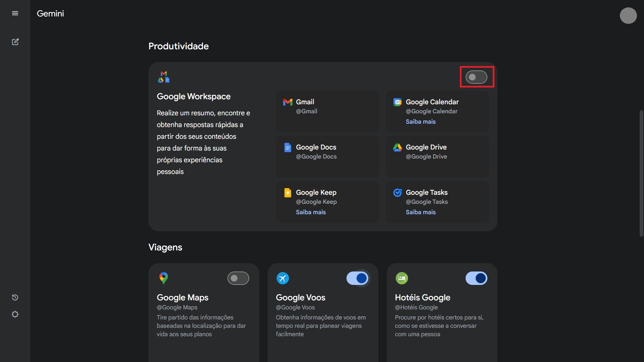The width and height of the screenshot is (644, 362).
Task: Disable the Google Voos toggle
Action: tap(357, 278)
